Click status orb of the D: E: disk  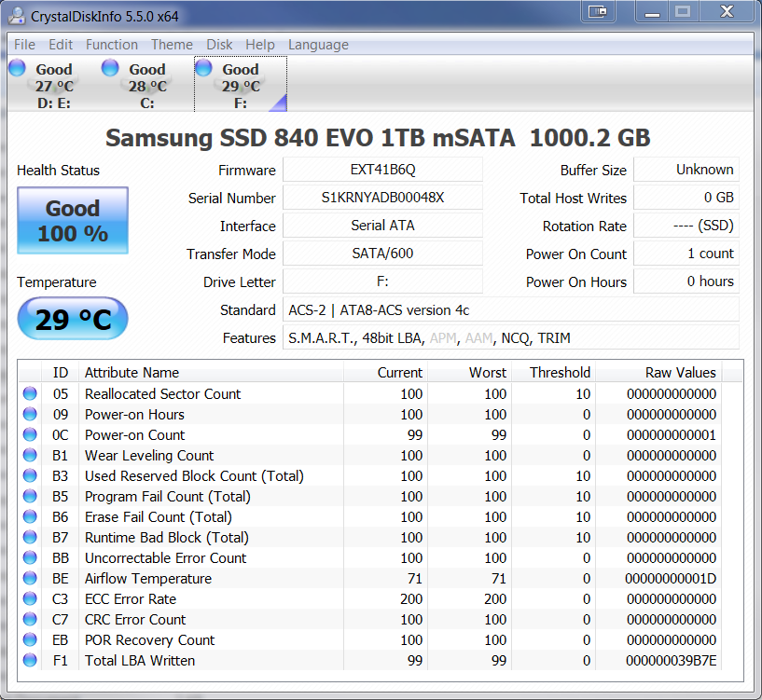[17, 68]
